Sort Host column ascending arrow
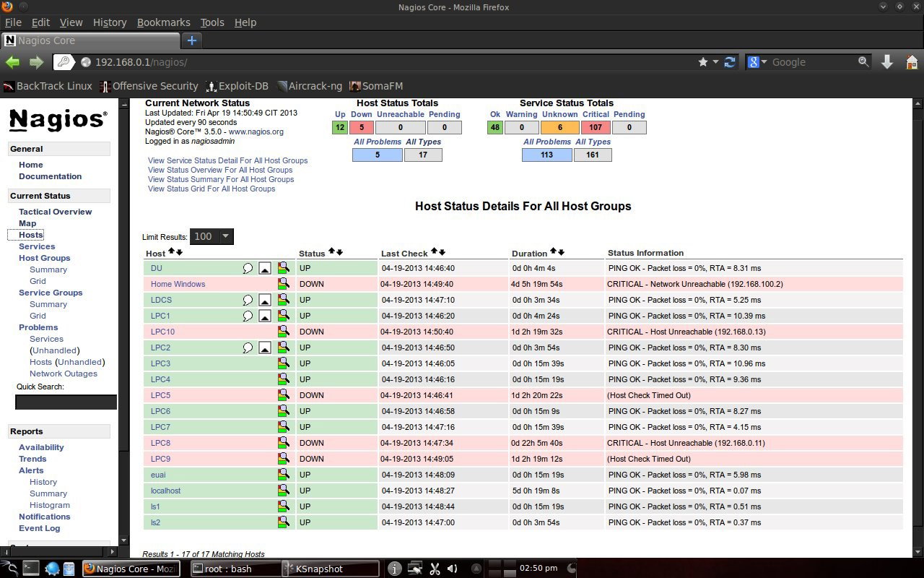Viewport: 924px width, 578px height. (x=171, y=251)
